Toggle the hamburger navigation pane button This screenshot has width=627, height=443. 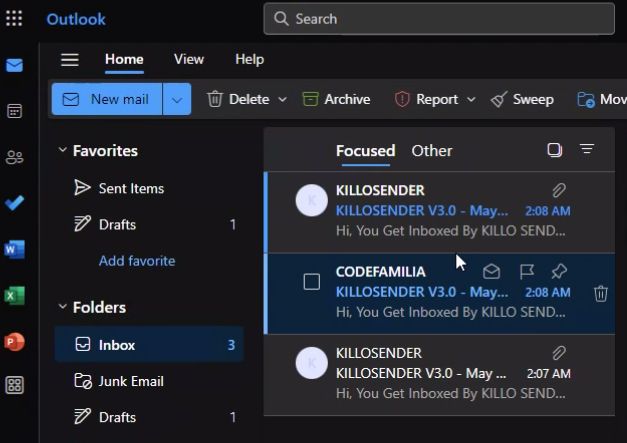(x=70, y=60)
